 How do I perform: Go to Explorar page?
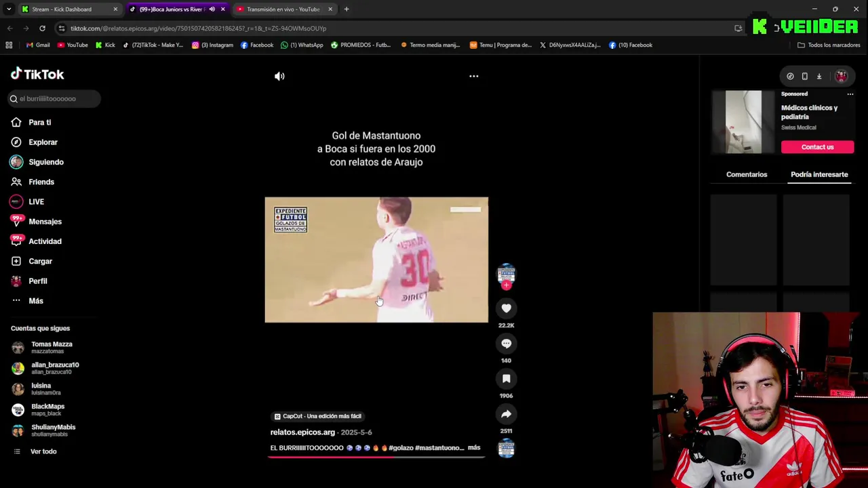pos(43,142)
